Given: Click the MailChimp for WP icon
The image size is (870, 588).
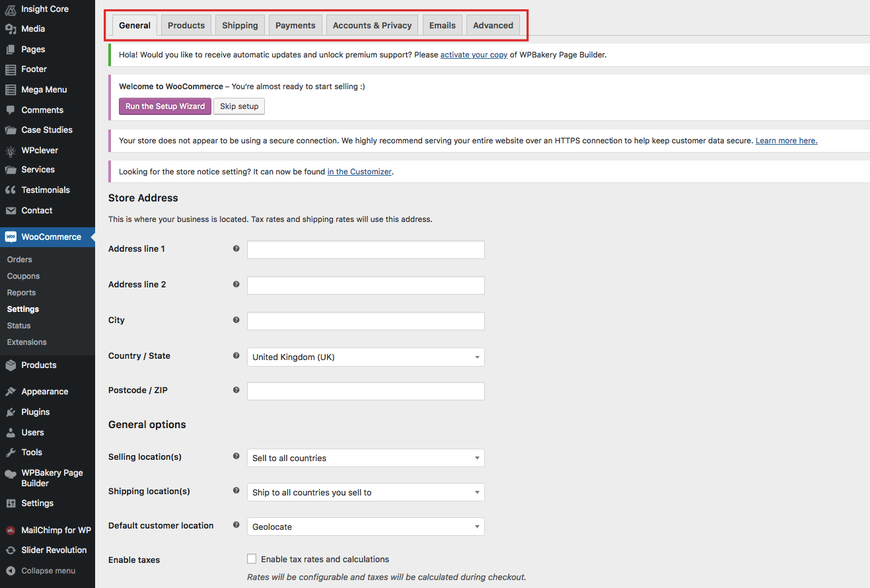Looking at the screenshot, I should [x=11, y=531].
